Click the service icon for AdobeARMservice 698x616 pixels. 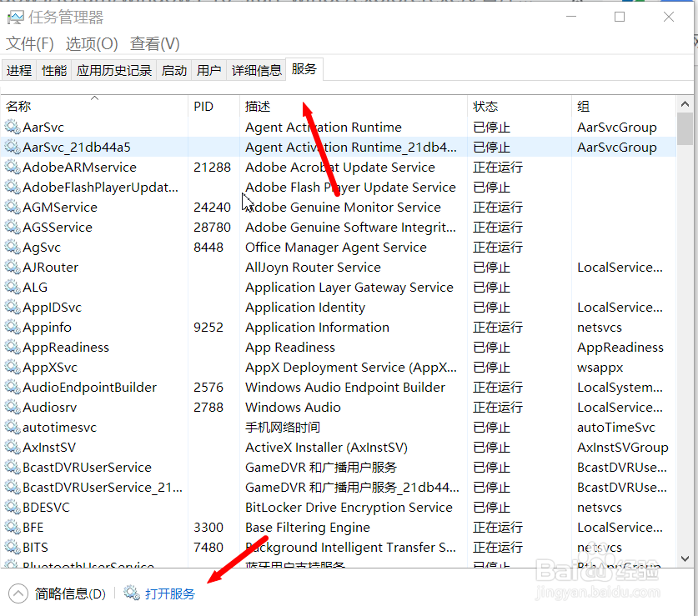tap(13, 167)
